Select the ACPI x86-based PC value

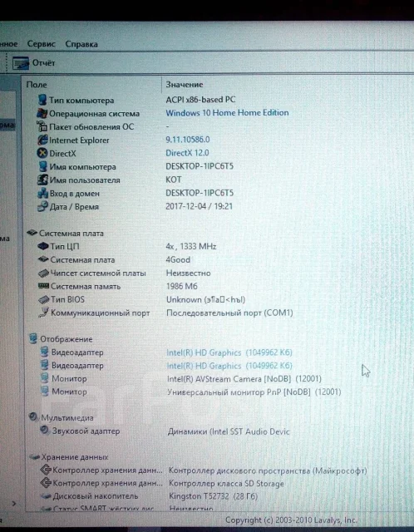(x=200, y=100)
